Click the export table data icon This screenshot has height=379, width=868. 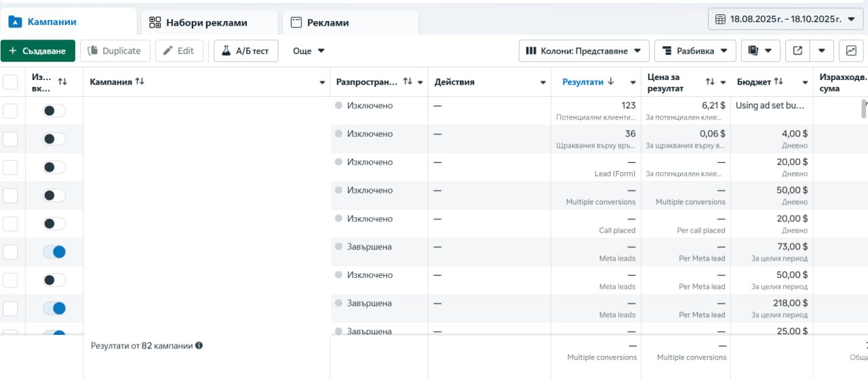click(x=797, y=51)
